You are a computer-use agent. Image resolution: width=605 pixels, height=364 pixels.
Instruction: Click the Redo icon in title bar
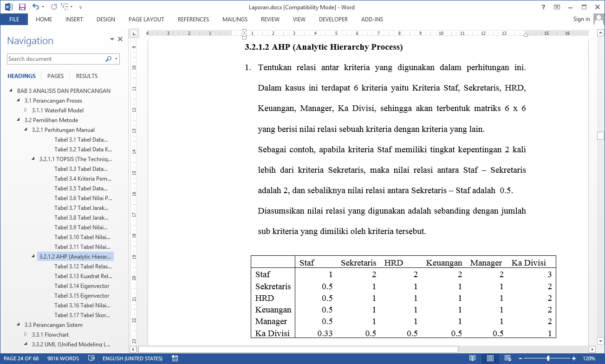[x=54, y=7]
